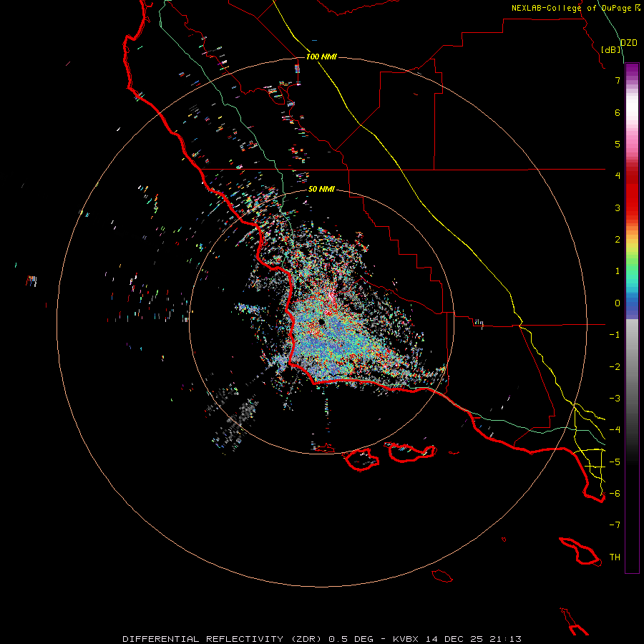
Task: Click the 2 value on color scale
Action: point(618,240)
